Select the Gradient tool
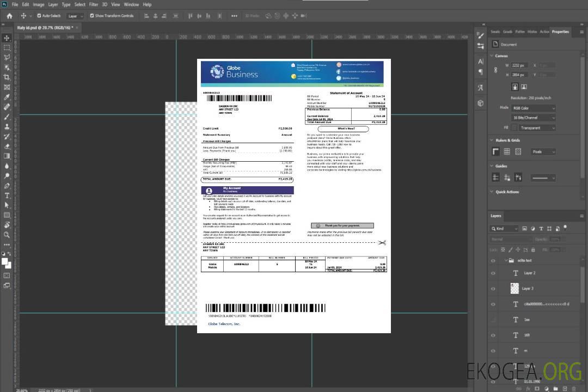The height and width of the screenshot is (392, 588). (x=7, y=156)
